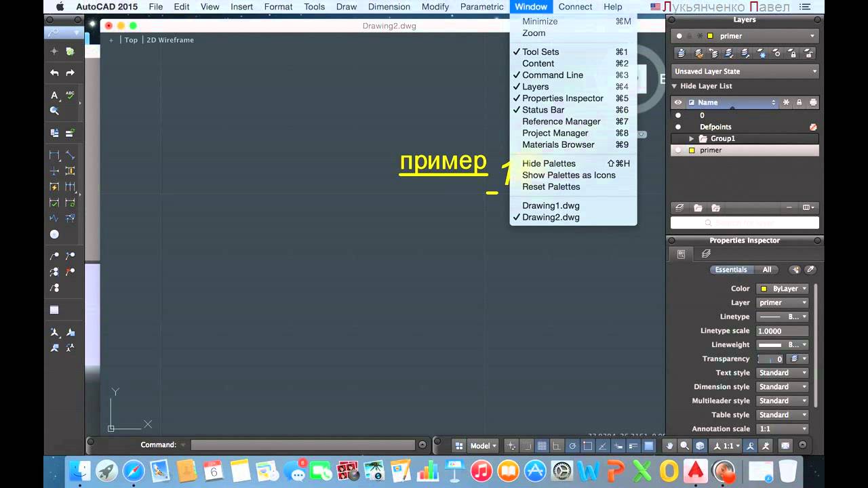Toggle the Tool Sets menu checkmark item
868x488 pixels.
point(573,52)
